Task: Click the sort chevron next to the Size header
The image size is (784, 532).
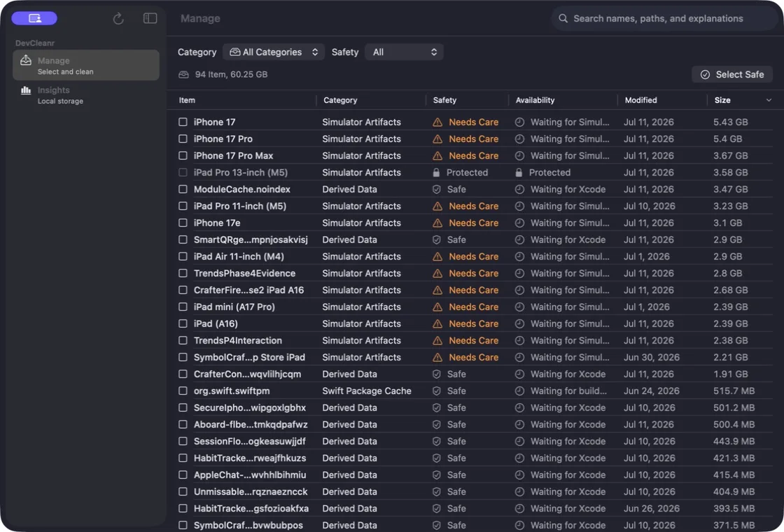Action: pyautogui.click(x=769, y=101)
